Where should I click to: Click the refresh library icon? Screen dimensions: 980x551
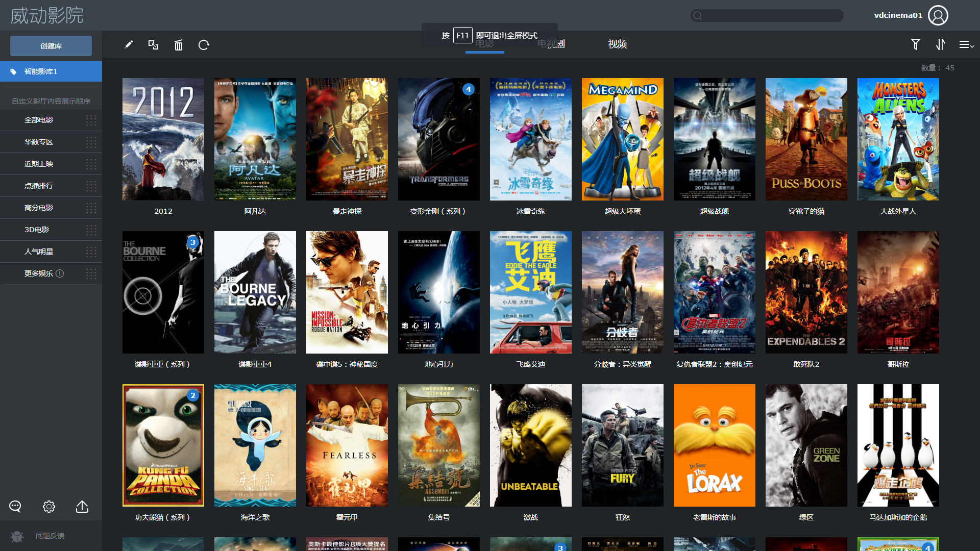[204, 45]
